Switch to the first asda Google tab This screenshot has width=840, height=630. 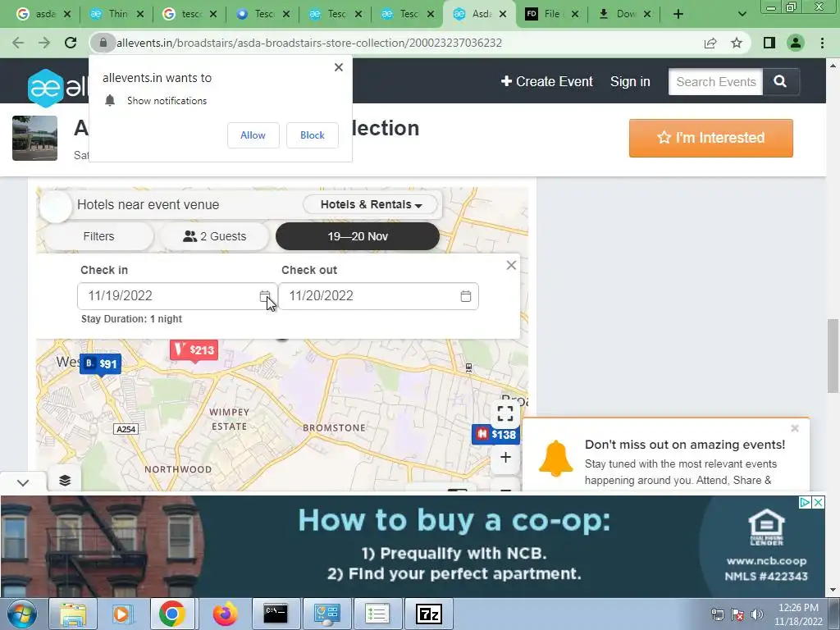click(x=43, y=14)
